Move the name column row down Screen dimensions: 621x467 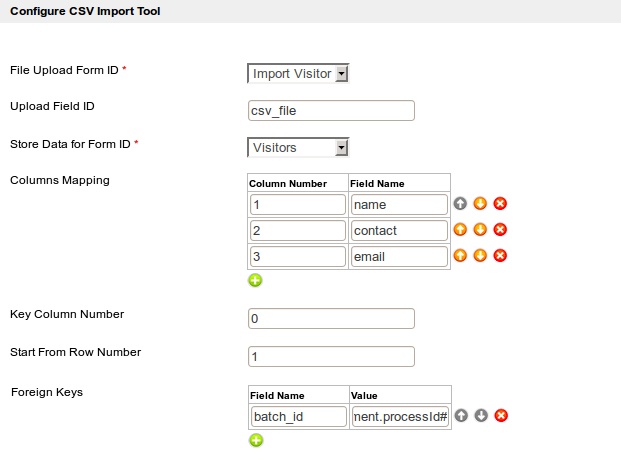pos(480,204)
